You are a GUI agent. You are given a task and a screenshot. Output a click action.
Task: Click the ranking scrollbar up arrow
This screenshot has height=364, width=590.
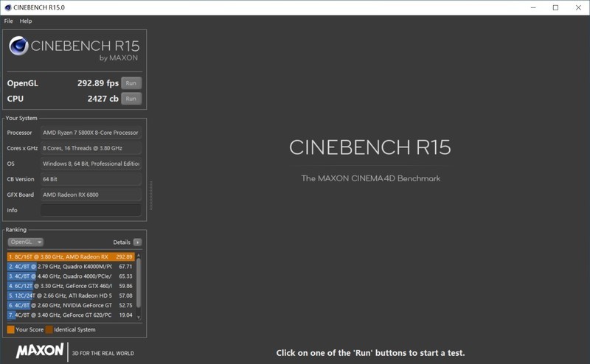click(x=139, y=256)
